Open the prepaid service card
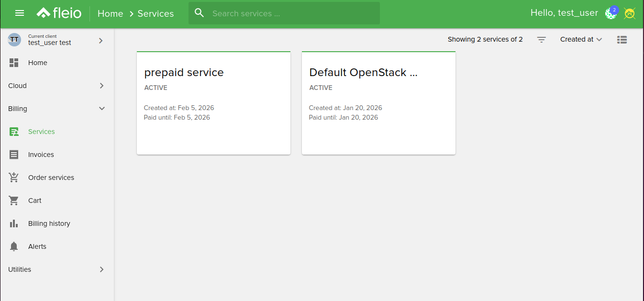The image size is (644, 301). (213, 103)
